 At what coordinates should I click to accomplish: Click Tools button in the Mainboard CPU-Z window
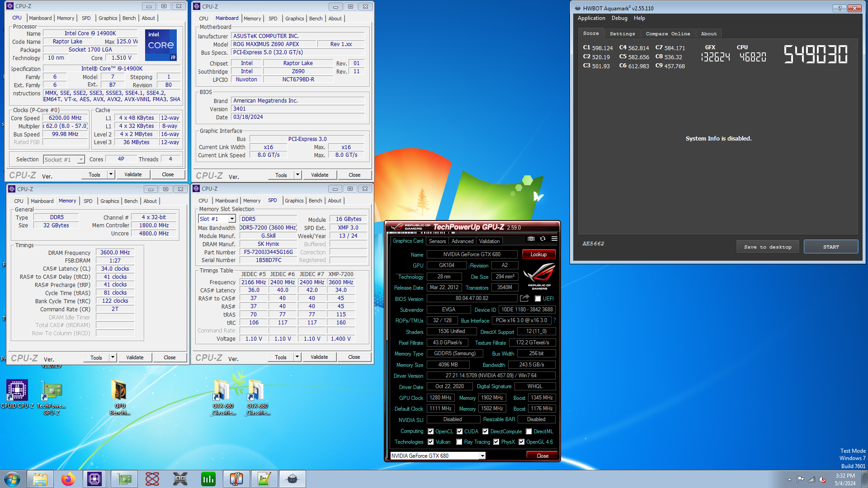click(281, 175)
